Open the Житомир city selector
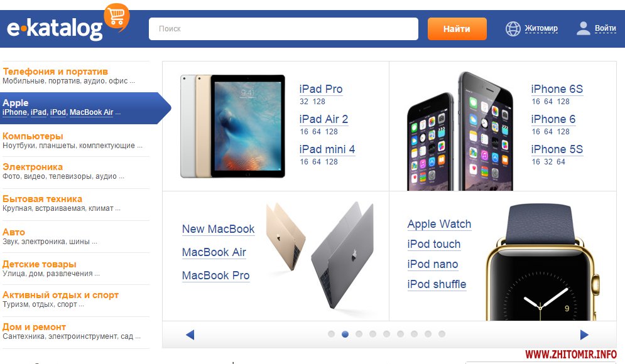 [541, 28]
